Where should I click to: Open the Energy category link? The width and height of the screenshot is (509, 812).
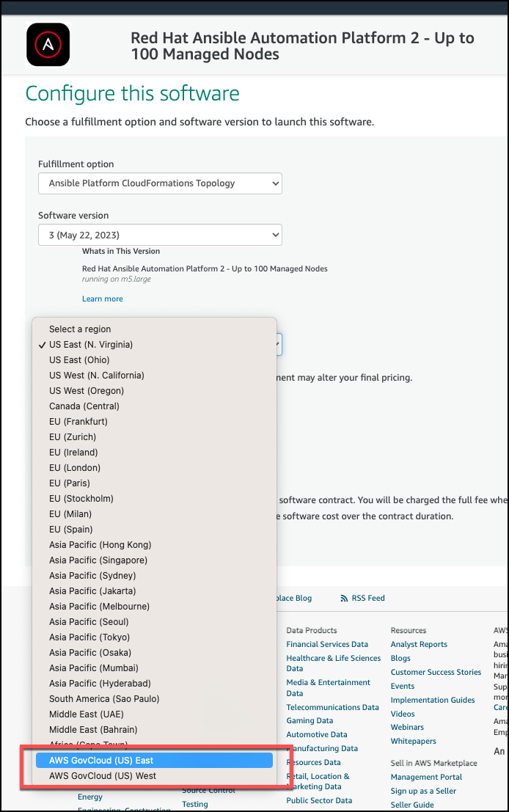(90, 797)
